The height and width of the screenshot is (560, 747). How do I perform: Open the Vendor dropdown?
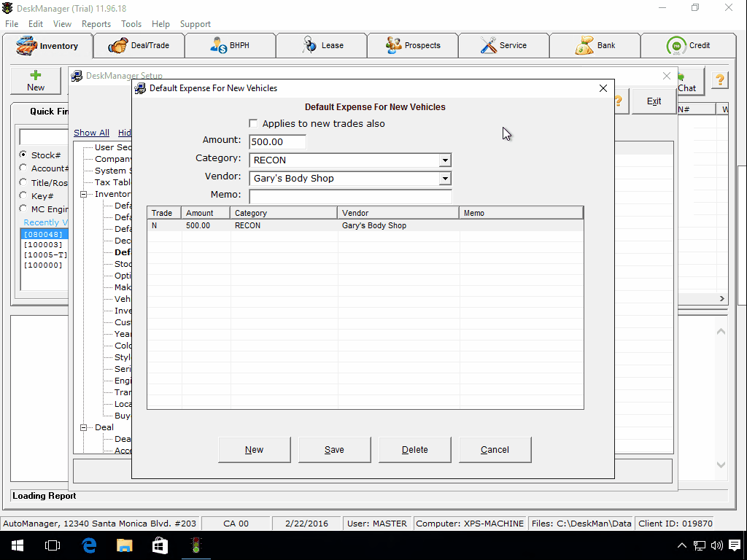coord(444,178)
